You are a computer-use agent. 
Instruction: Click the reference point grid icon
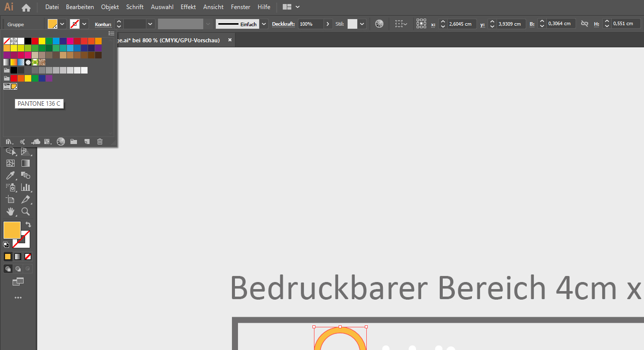click(421, 24)
